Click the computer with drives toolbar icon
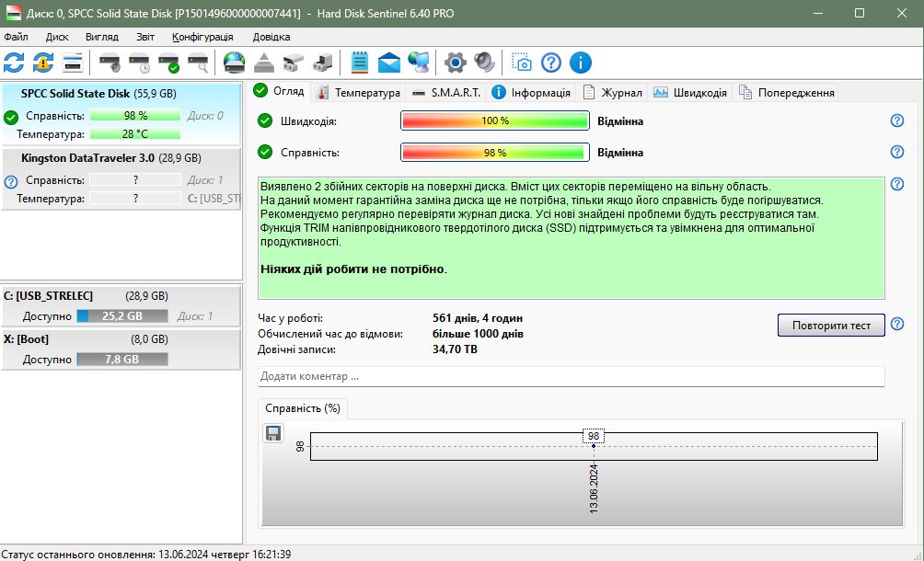The height and width of the screenshot is (561, 924). coord(322,63)
